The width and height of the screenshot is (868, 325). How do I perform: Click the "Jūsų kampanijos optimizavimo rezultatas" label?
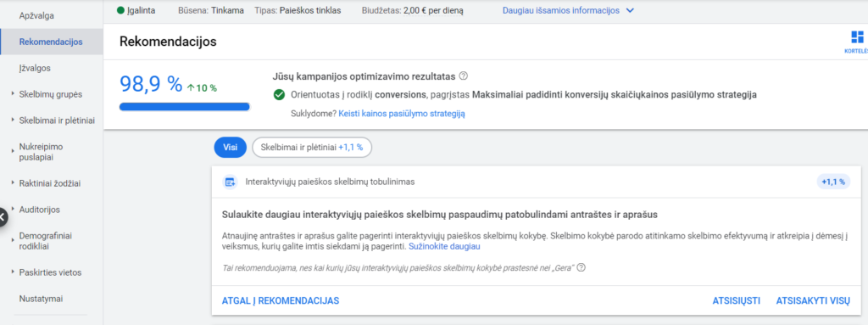coord(364,76)
